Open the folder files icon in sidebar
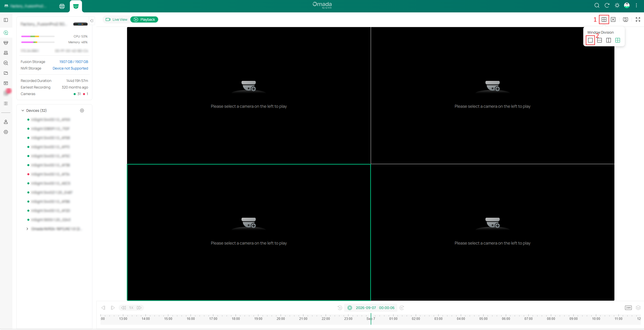The width and height of the screenshot is (644, 330). point(6,73)
